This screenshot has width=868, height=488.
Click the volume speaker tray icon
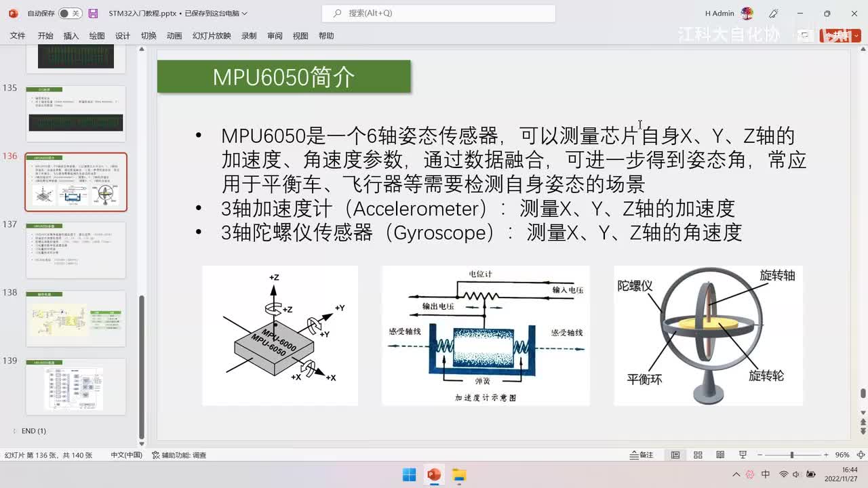pos(797,474)
